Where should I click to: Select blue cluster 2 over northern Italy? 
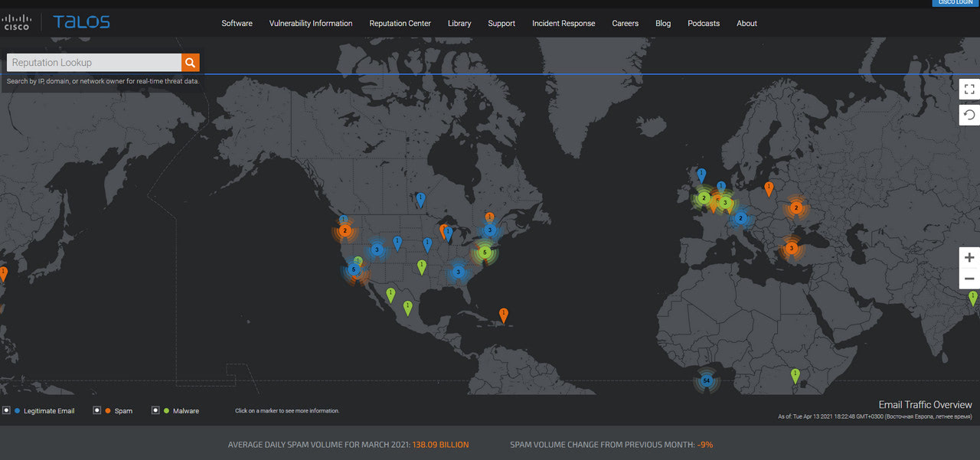[740, 218]
